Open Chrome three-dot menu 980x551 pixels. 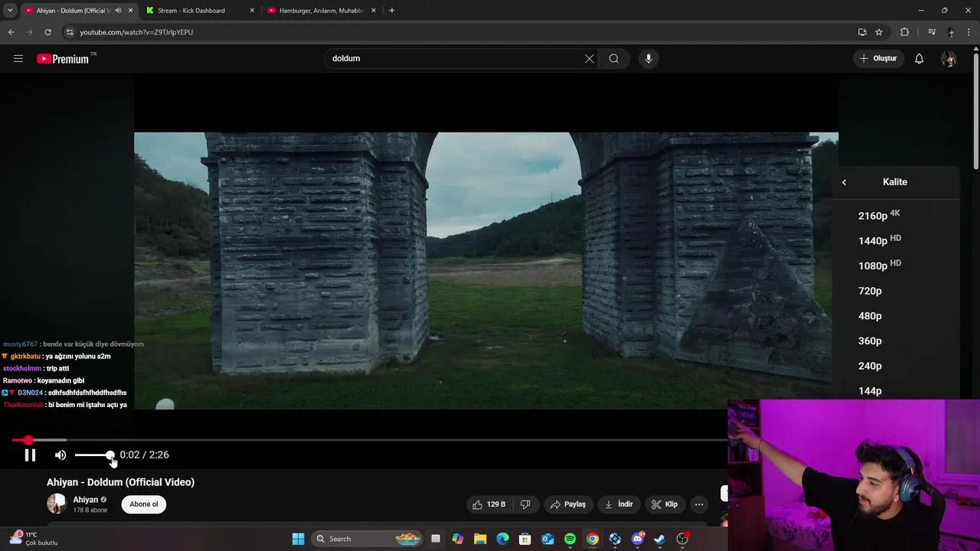[x=969, y=32]
